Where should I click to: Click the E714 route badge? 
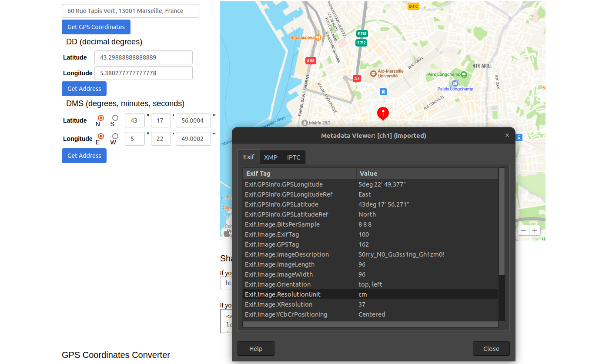pyautogui.click(x=361, y=33)
